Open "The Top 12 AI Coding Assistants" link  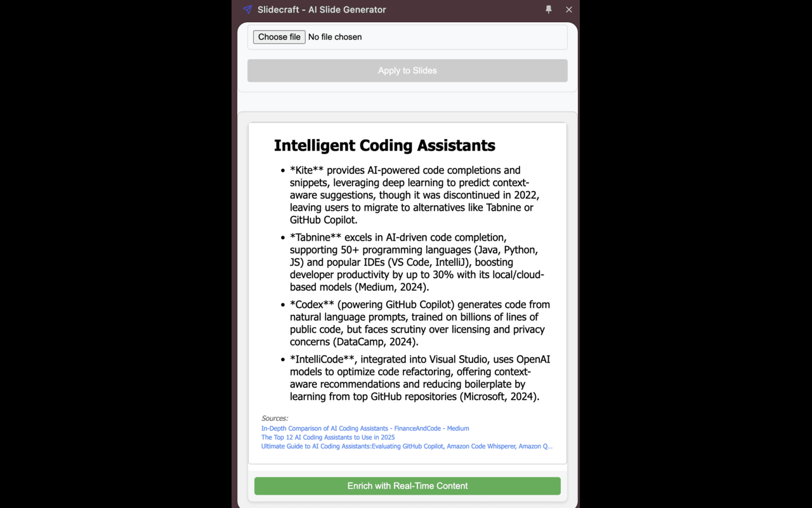coord(327,437)
